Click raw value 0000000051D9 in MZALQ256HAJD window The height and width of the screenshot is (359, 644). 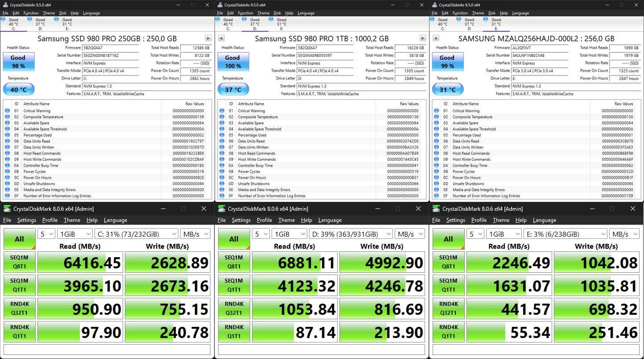[617, 196]
